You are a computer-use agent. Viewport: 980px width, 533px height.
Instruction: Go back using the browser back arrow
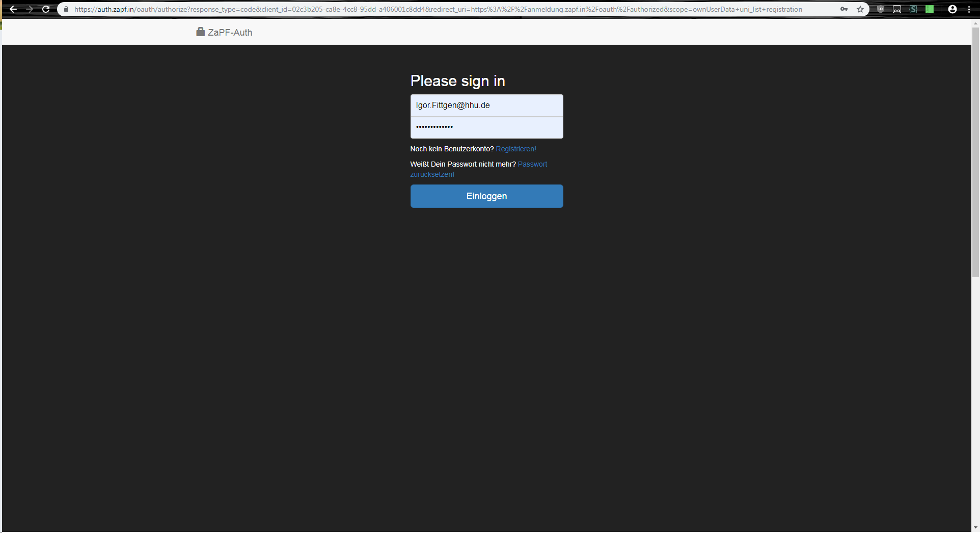click(x=13, y=9)
